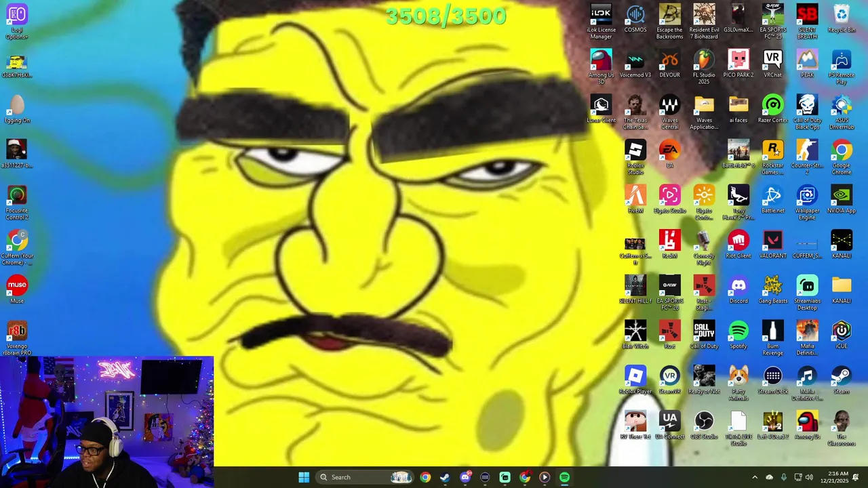Launch Focusrite Control 2 shortcut
The height and width of the screenshot is (488, 868).
point(17,202)
